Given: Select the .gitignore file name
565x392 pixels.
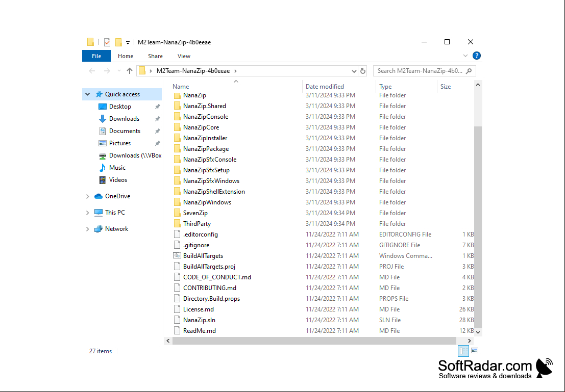Looking at the screenshot, I should click(x=196, y=245).
